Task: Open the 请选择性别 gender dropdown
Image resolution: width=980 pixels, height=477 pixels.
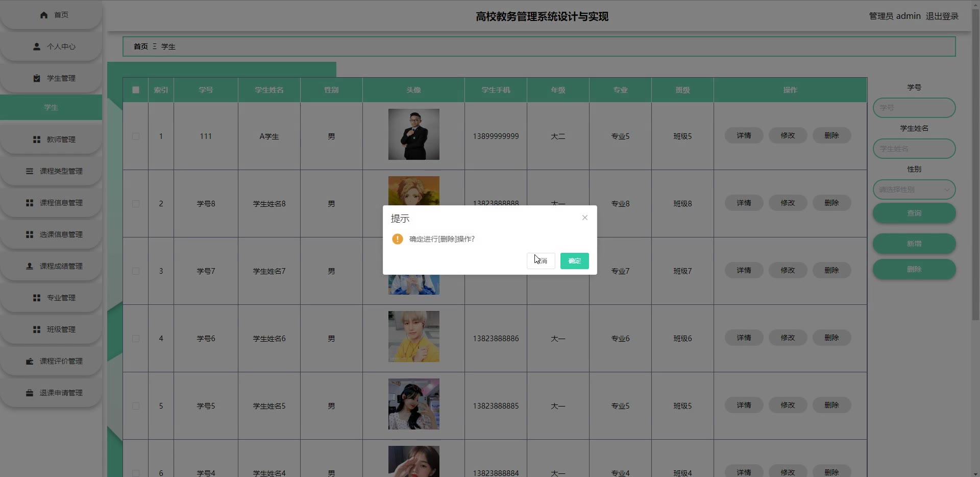Action: 914,189
